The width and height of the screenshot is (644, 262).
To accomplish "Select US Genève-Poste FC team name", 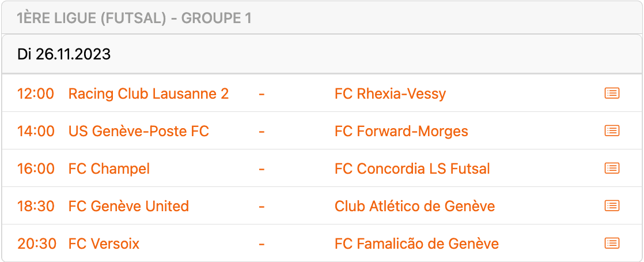I will (138, 131).
